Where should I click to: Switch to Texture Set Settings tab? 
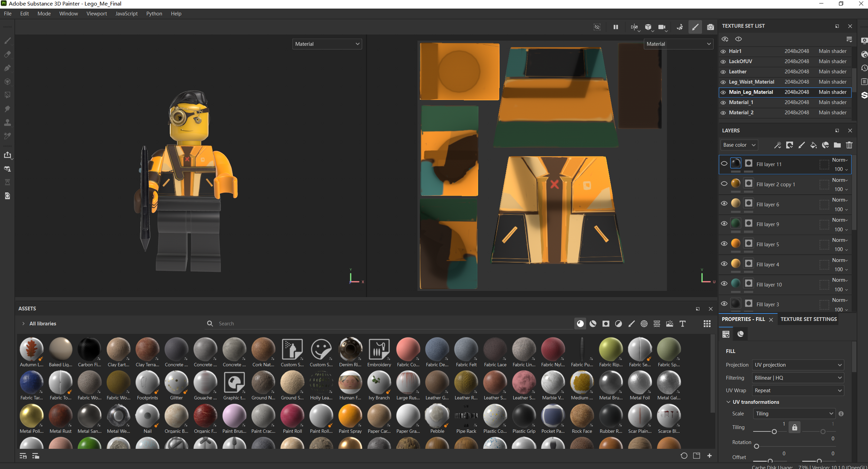pos(808,319)
